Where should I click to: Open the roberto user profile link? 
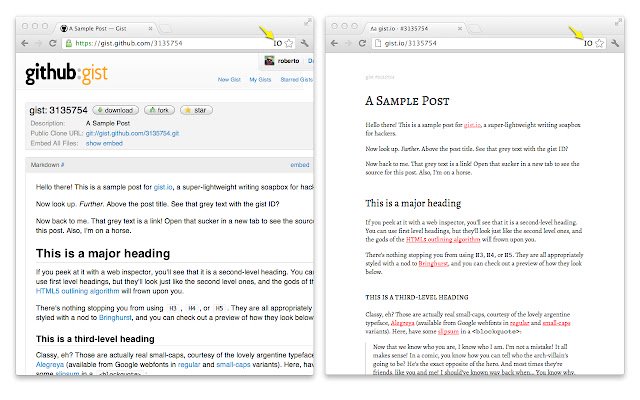[289, 61]
